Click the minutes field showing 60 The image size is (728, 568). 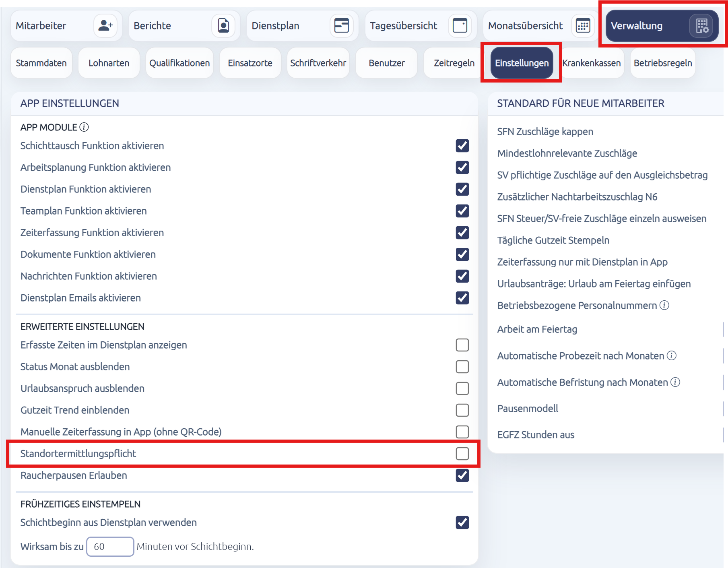click(110, 547)
